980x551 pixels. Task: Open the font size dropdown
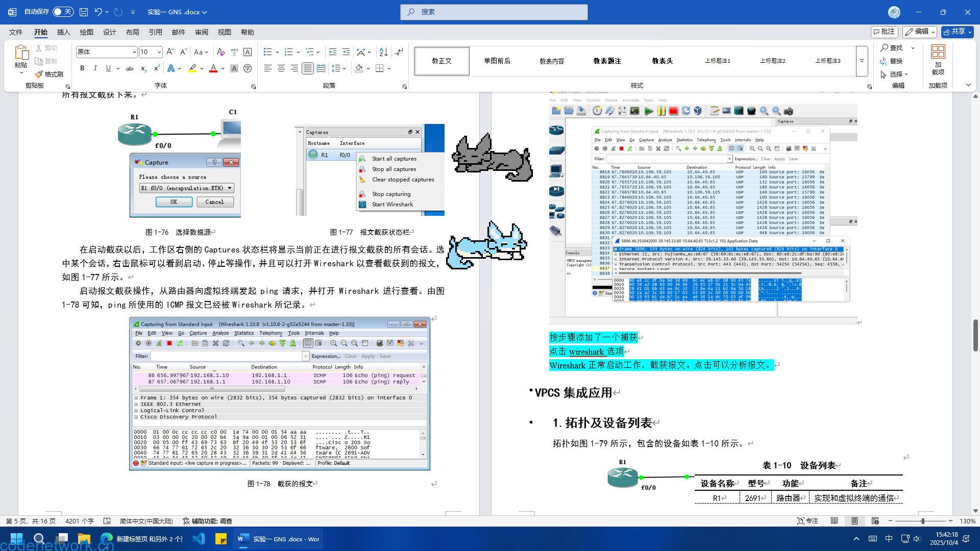(x=159, y=52)
